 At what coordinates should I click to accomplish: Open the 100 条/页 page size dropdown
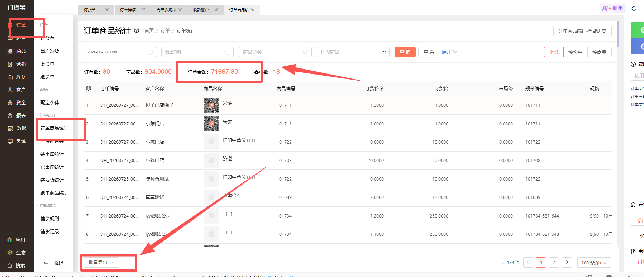594,263
